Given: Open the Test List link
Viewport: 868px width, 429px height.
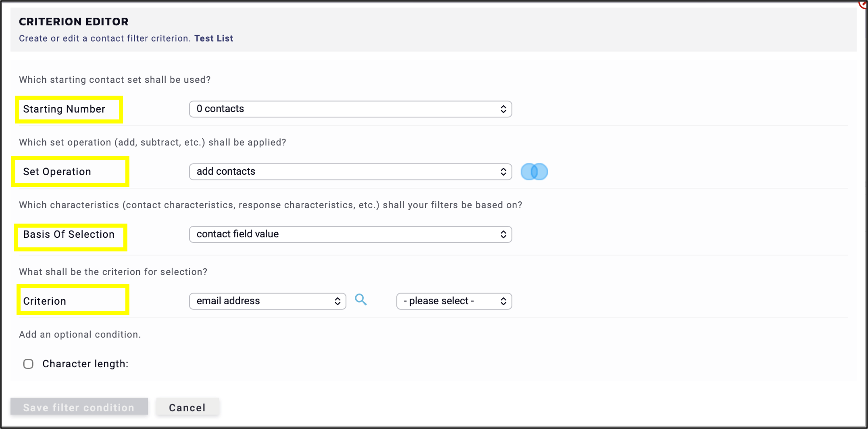Looking at the screenshot, I should click(x=214, y=38).
